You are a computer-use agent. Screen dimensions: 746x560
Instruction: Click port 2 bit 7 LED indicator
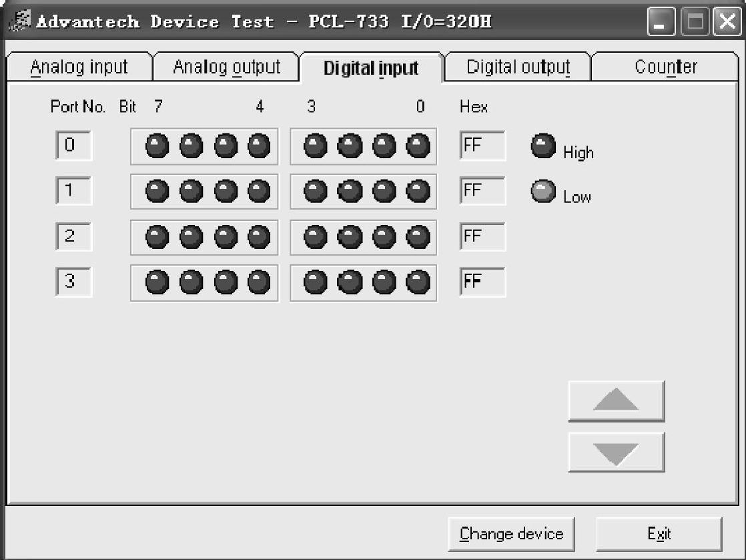(x=157, y=237)
